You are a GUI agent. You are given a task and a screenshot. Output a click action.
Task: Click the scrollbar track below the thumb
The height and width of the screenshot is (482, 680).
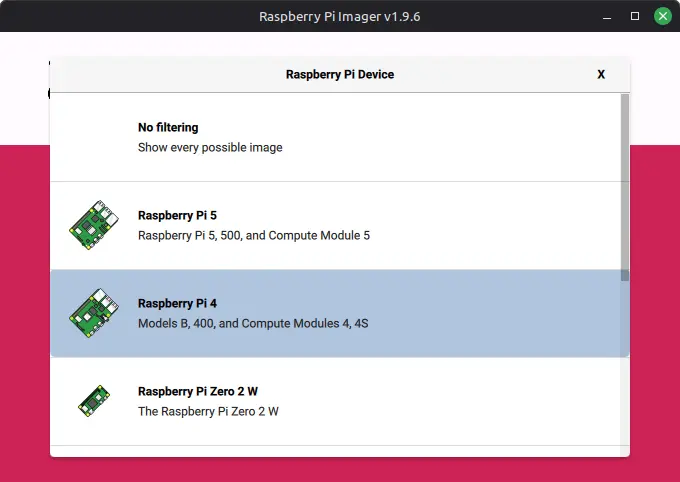(x=625, y=380)
